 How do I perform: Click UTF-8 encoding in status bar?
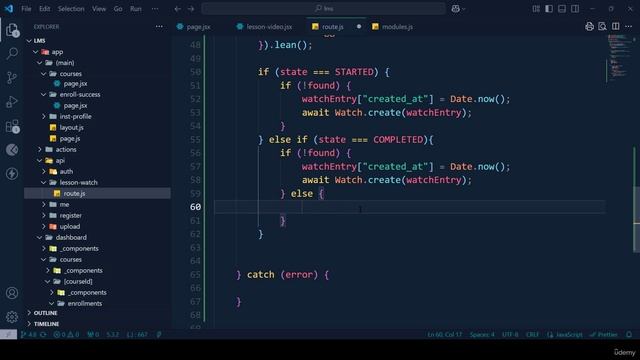[x=510, y=334]
